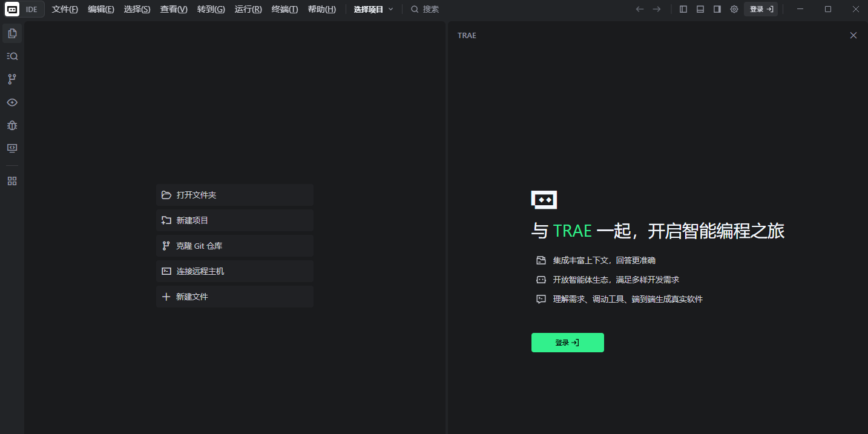
Task: Open the 选择(S) menu
Action: coord(137,9)
